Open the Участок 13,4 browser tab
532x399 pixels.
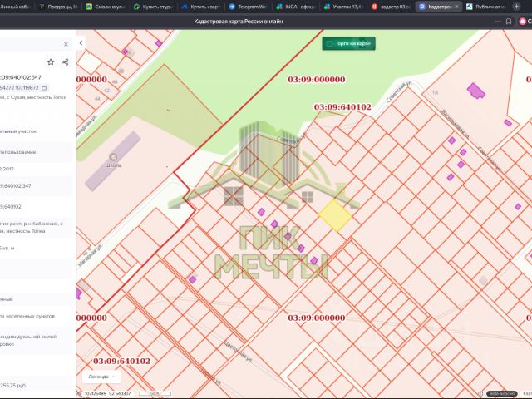[x=343, y=7]
